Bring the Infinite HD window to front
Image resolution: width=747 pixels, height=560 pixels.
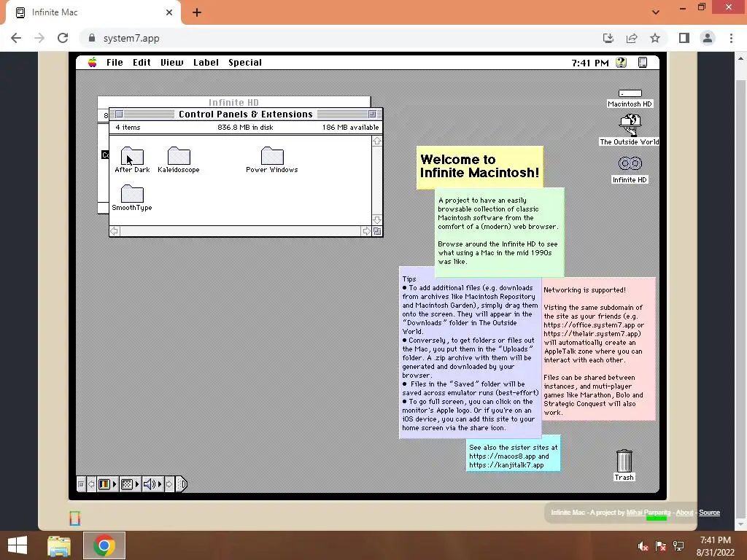pos(233,102)
